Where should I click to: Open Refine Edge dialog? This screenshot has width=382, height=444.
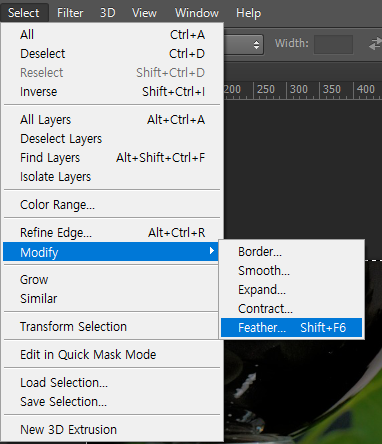click(113, 233)
